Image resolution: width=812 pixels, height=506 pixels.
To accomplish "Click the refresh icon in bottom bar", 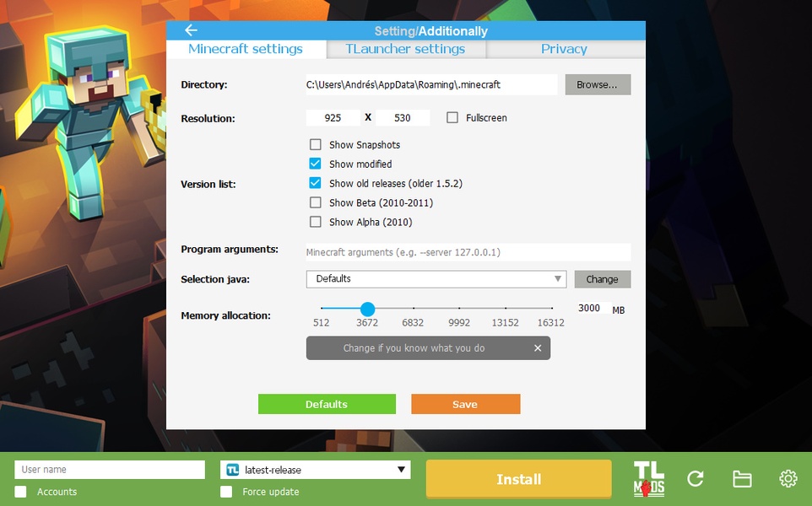I will click(x=696, y=479).
